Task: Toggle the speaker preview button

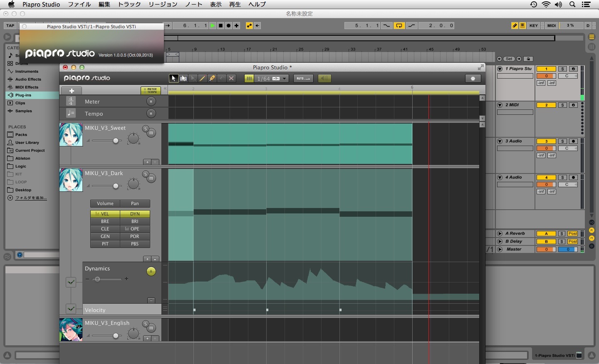Action: point(325,78)
